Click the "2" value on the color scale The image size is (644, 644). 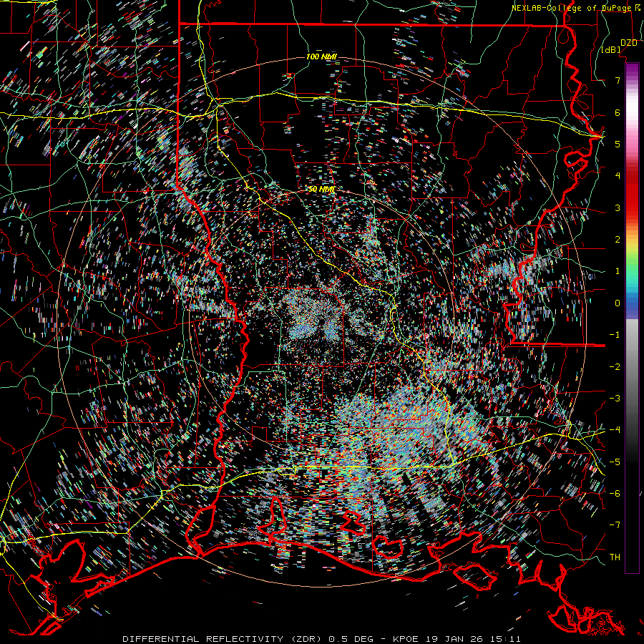(x=618, y=240)
